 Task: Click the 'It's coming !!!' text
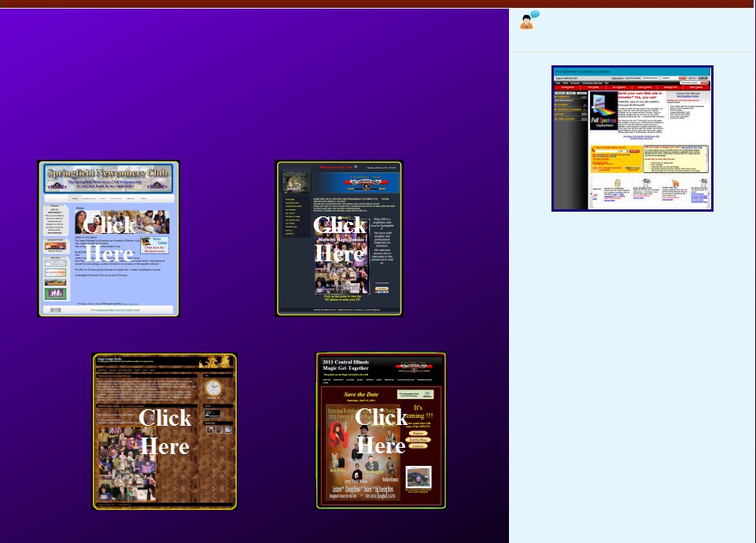point(422,413)
